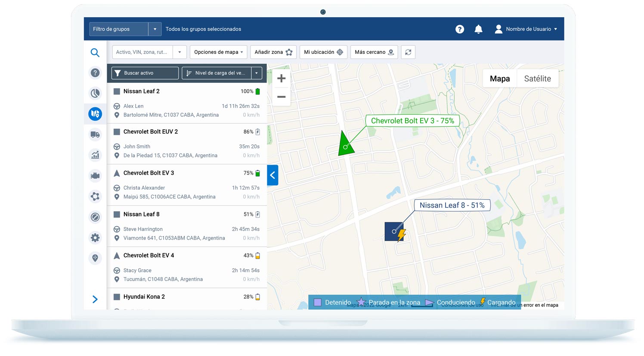Click Chevrolet Bolt EV 4 43% battery icon
The height and width of the screenshot is (356, 644).
click(x=258, y=256)
